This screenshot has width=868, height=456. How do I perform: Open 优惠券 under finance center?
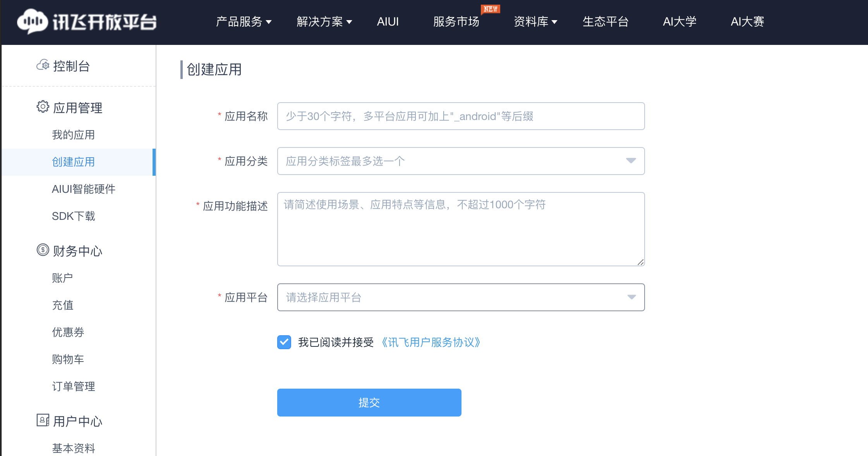68,332
